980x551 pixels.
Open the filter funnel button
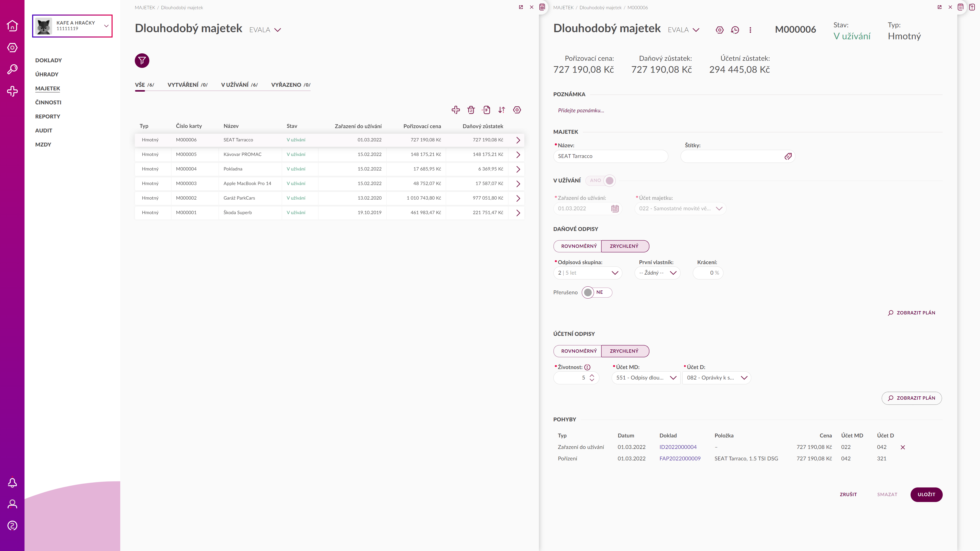[x=142, y=60]
